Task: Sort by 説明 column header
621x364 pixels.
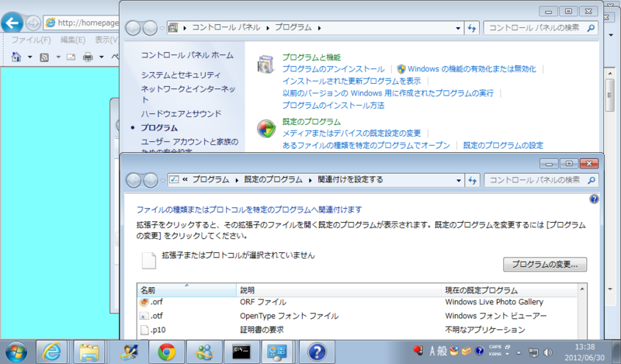Action: pyautogui.click(x=338, y=290)
